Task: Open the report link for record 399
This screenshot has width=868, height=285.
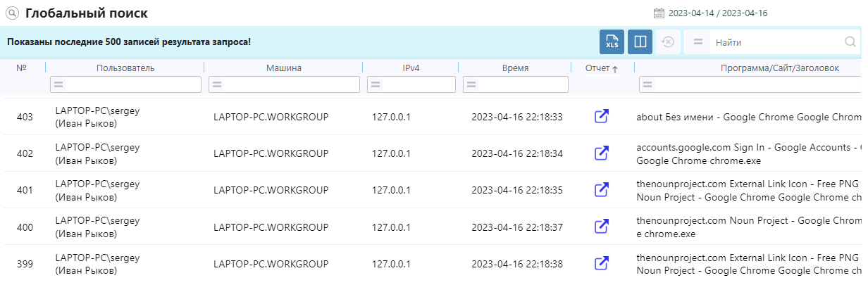Action: click(x=602, y=263)
